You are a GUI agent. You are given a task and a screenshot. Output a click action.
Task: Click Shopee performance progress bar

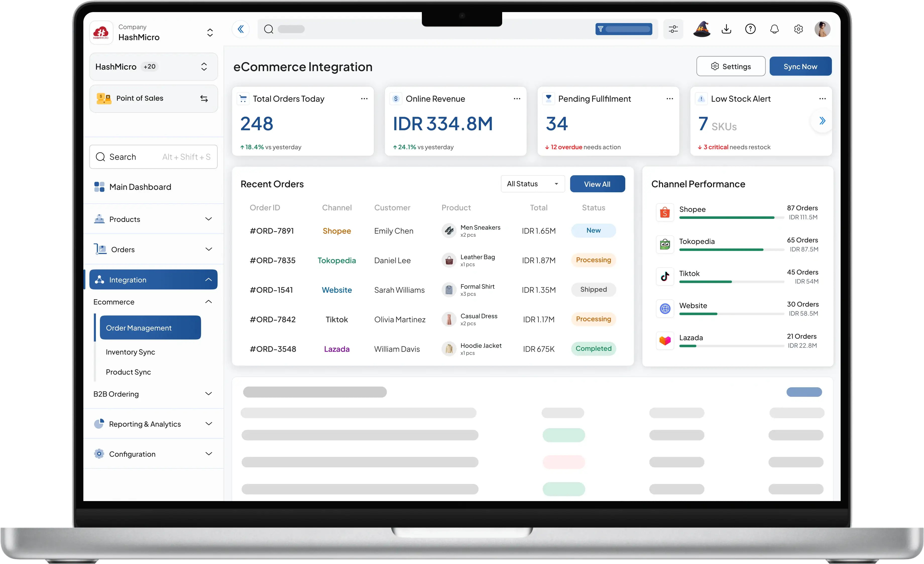click(731, 218)
